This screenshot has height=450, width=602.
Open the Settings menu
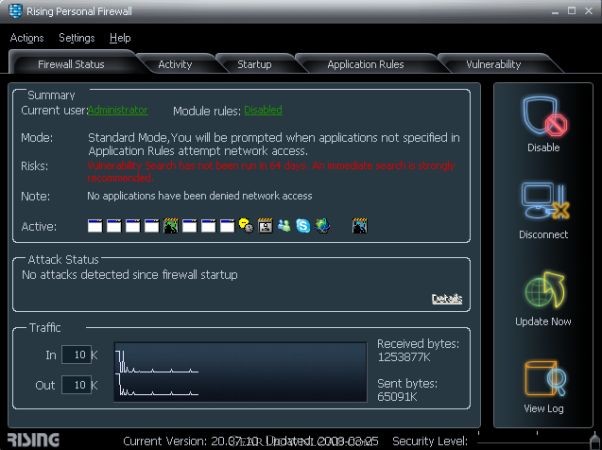77,38
